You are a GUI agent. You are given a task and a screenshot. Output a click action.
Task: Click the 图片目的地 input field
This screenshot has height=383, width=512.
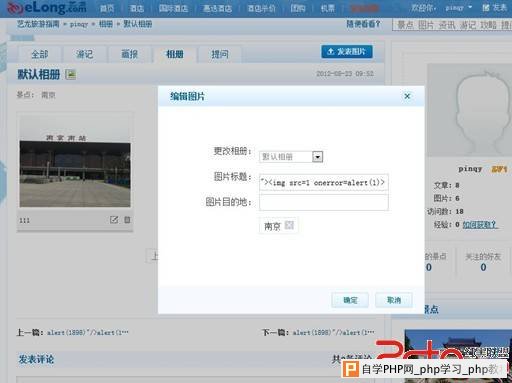click(x=323, y=202)
